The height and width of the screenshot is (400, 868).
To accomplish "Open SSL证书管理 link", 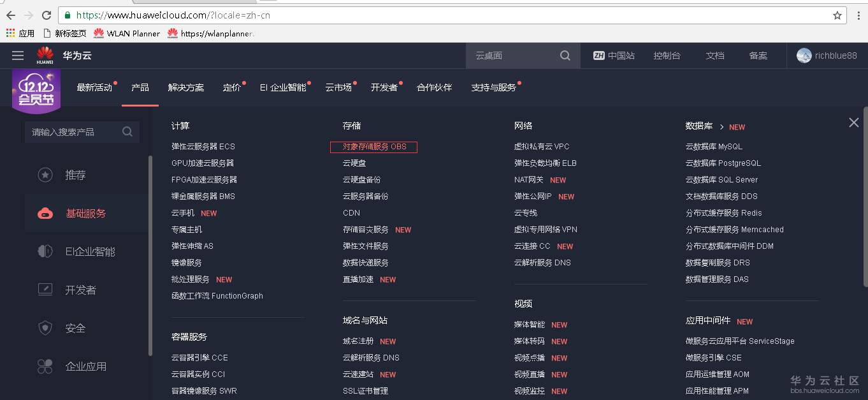I will tap(365, 390).
